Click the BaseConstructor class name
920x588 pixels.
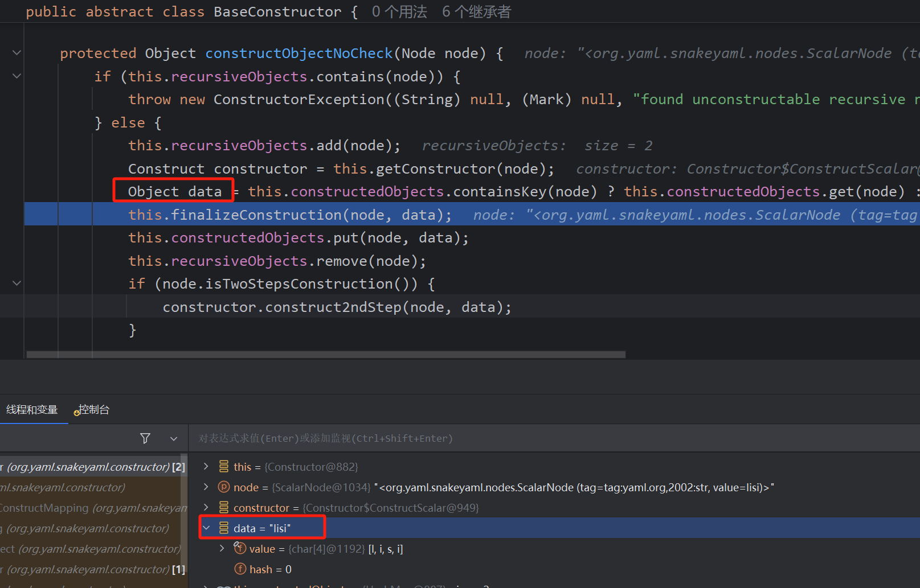277,12
